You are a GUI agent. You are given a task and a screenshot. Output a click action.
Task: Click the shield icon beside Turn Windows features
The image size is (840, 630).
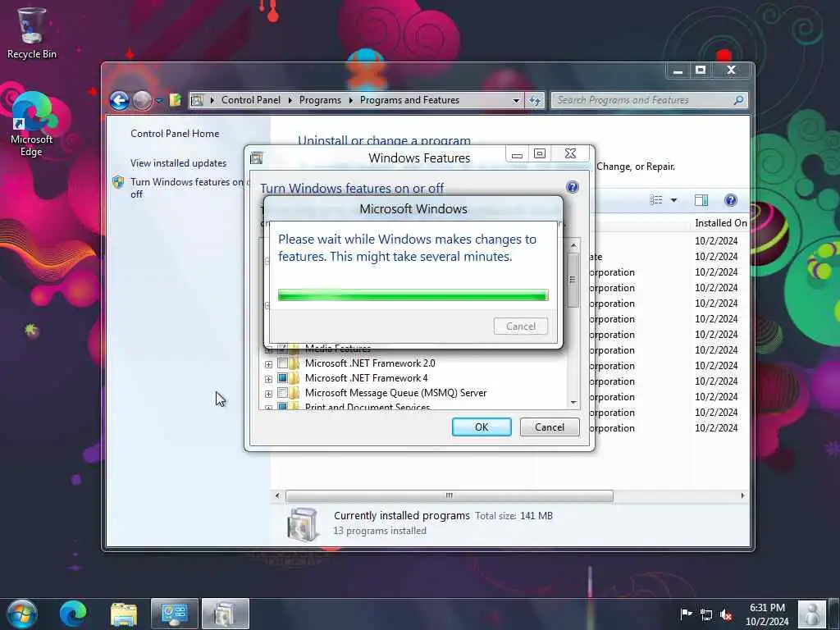coord(118,182)
